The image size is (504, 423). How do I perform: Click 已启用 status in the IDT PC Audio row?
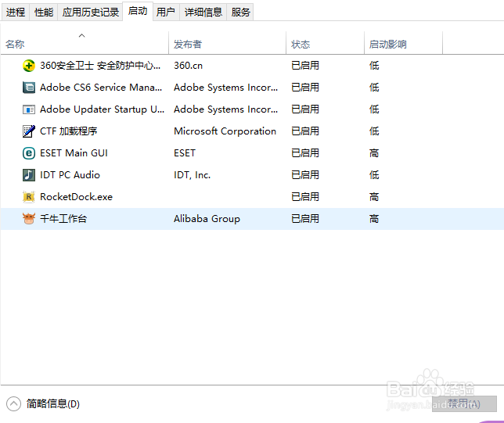[305, 174]
